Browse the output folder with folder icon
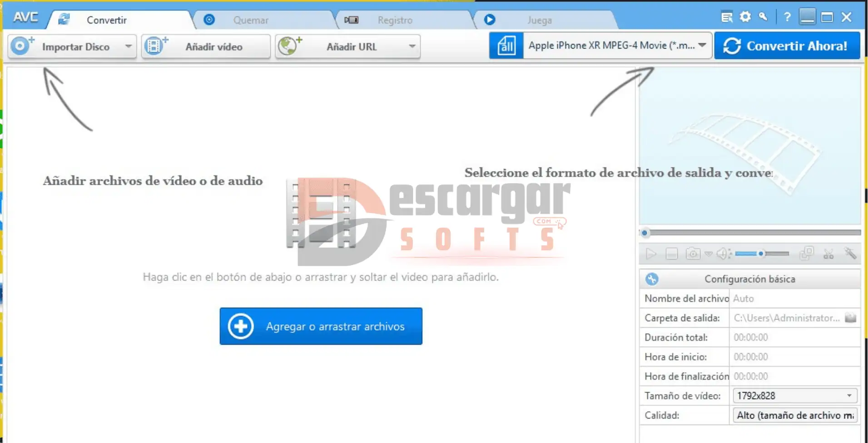The width and height of the screenshot is (868, 443). coord(850,318)
